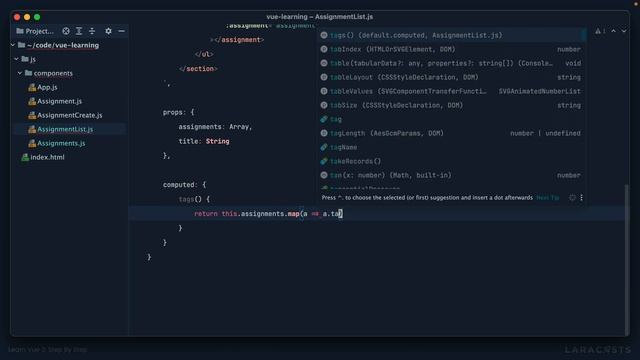Place cursor on 'title: String' line
This screenshot has height=360, width=640.
pos(204,141)
